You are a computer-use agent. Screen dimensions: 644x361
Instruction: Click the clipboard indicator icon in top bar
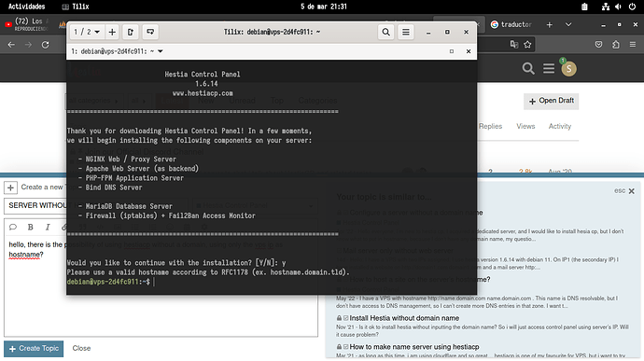point(584,7)
